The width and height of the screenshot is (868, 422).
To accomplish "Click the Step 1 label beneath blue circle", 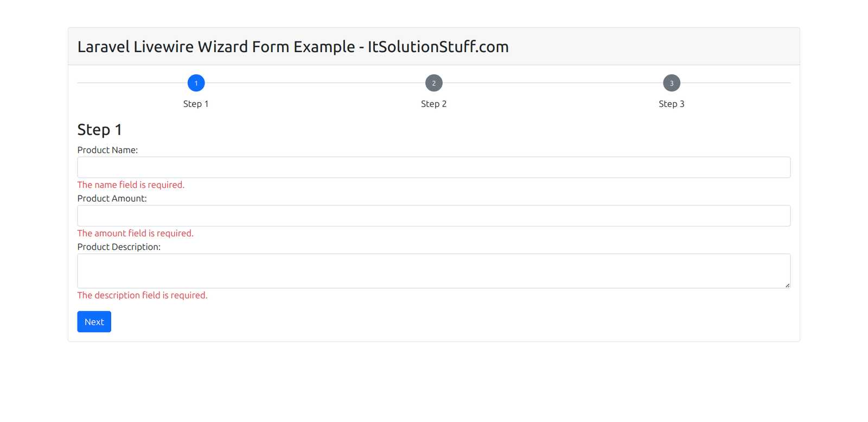I will click(x=196, y=104).
